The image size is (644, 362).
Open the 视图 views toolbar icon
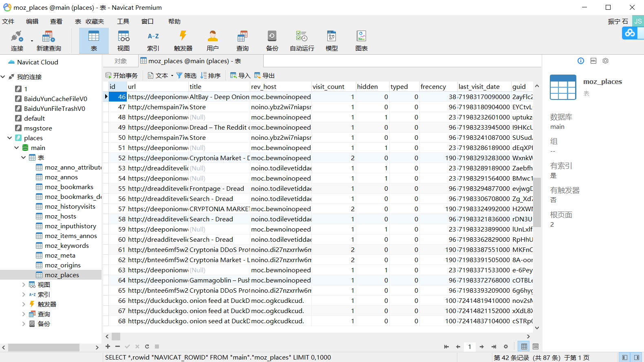(124, 41)
